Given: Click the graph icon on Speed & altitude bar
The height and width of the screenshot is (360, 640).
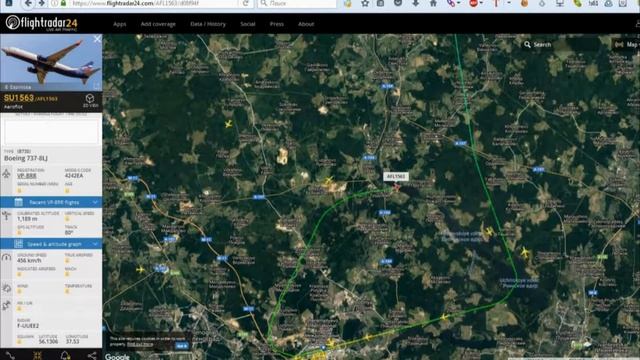Looking at the screenshot, I should 18,244.
